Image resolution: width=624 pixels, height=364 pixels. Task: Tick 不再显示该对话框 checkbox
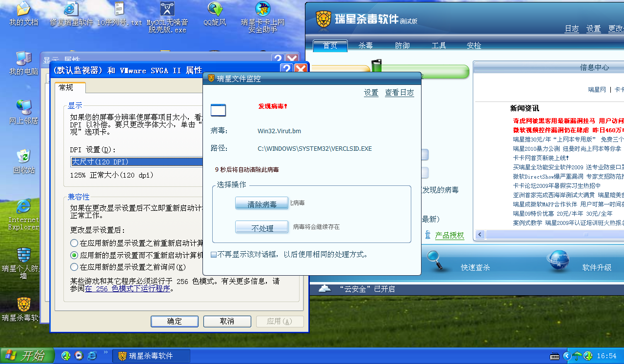click(214, 255)
